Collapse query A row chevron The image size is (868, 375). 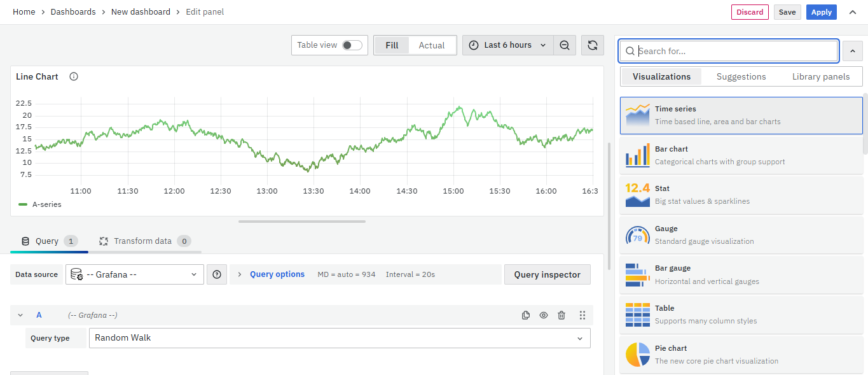(x=20, y=315)
